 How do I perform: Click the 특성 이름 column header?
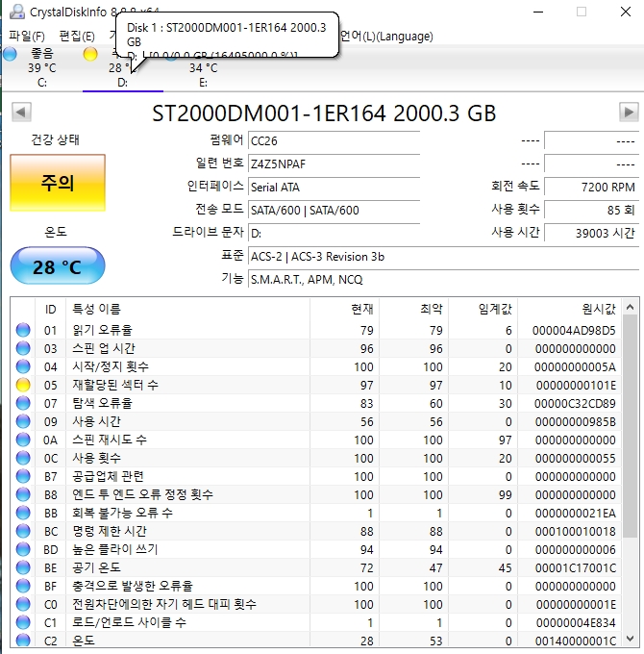pos(187,309)
